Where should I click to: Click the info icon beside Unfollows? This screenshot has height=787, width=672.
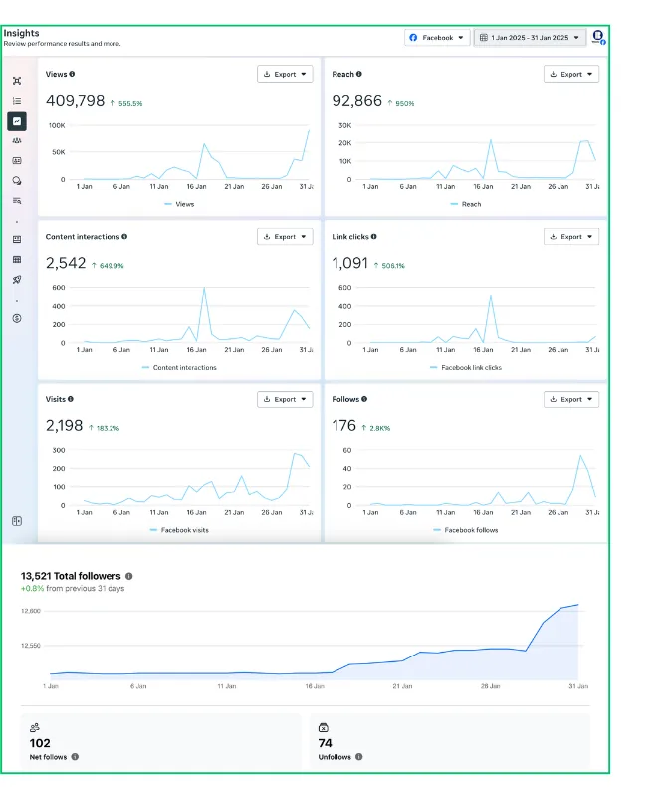click(359, 757)
